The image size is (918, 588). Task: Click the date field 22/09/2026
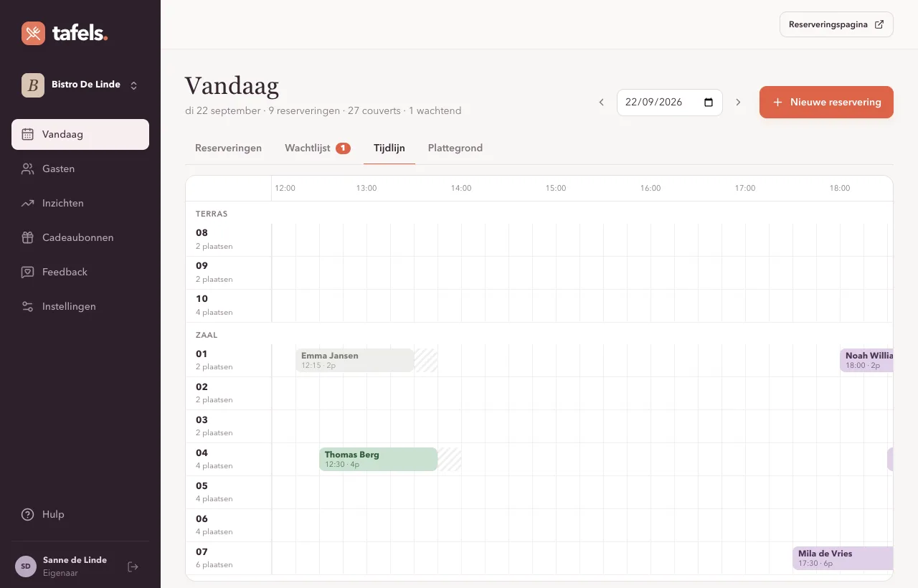pos(669,103)
